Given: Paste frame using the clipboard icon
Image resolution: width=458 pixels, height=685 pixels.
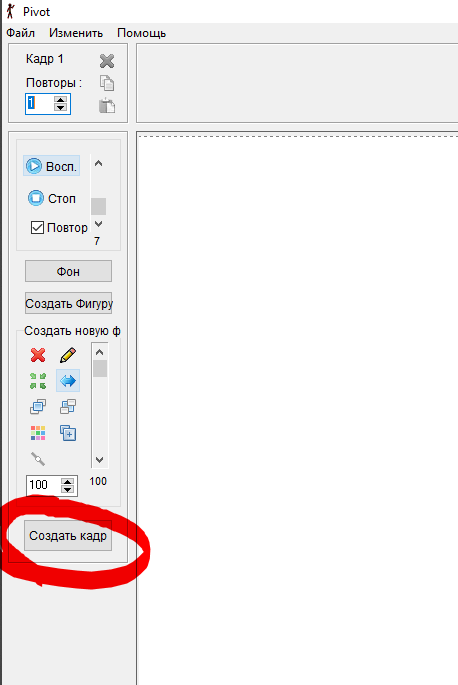Looking at the screenshot, I should (107, 106).
